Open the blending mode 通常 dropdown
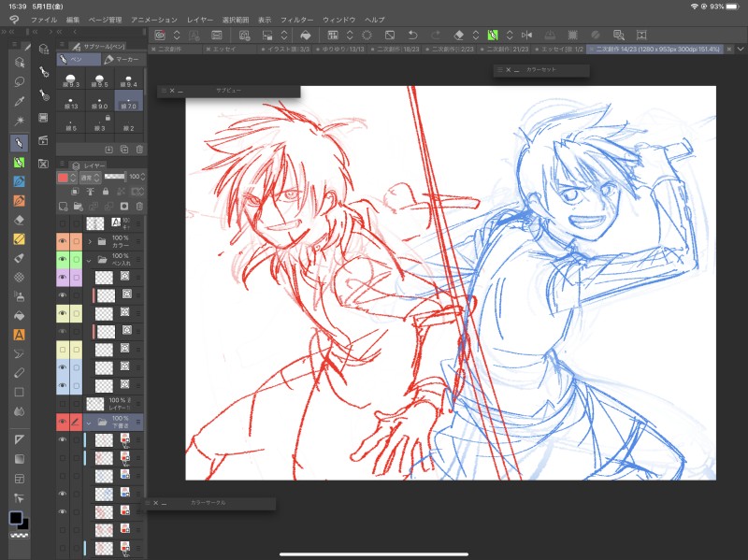Screen dimensions: 748x560 tap(90, 178)
